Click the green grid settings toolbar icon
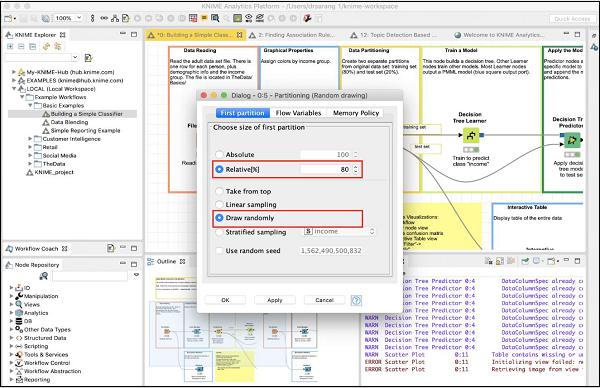600x388 pixels. (x=237, y=18)
